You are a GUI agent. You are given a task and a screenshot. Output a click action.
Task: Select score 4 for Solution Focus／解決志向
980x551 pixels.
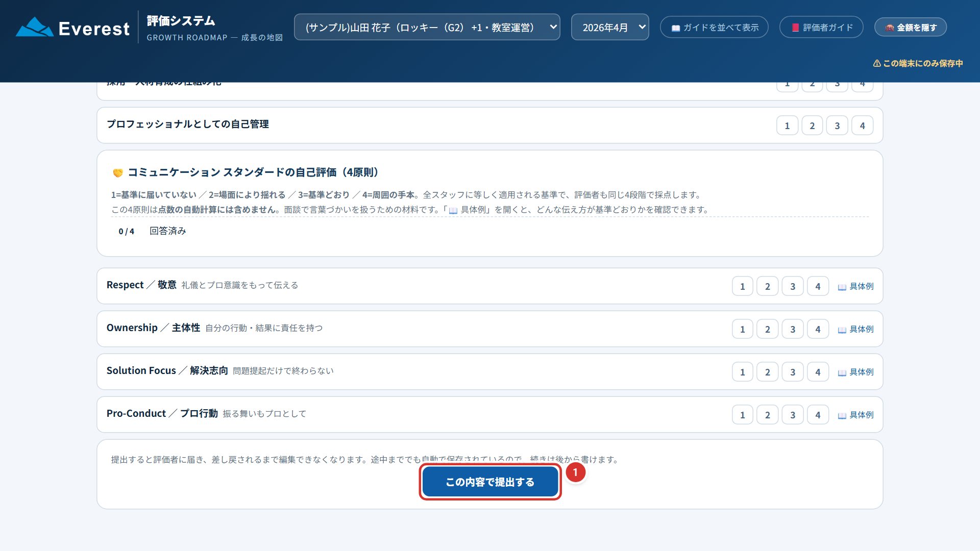818,372
